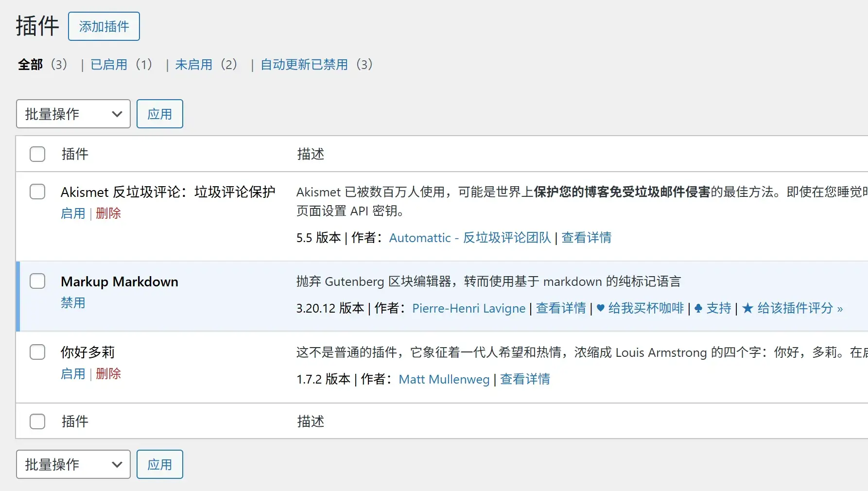The width and height of the screenshot is (868, 491).
Task: Expand the bottom 批量操作 dropdown
Action: (73, 464)
